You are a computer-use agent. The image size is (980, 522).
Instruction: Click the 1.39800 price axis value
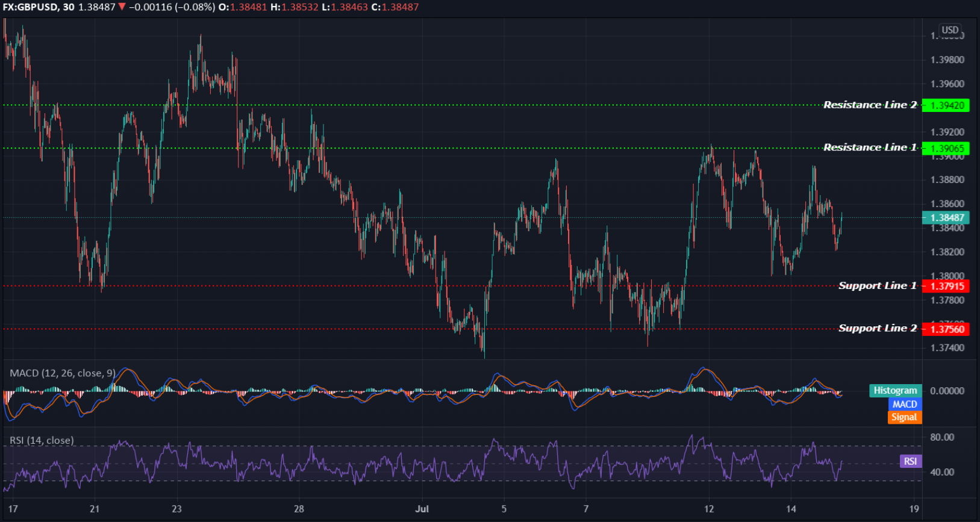(x=947, y=60)
